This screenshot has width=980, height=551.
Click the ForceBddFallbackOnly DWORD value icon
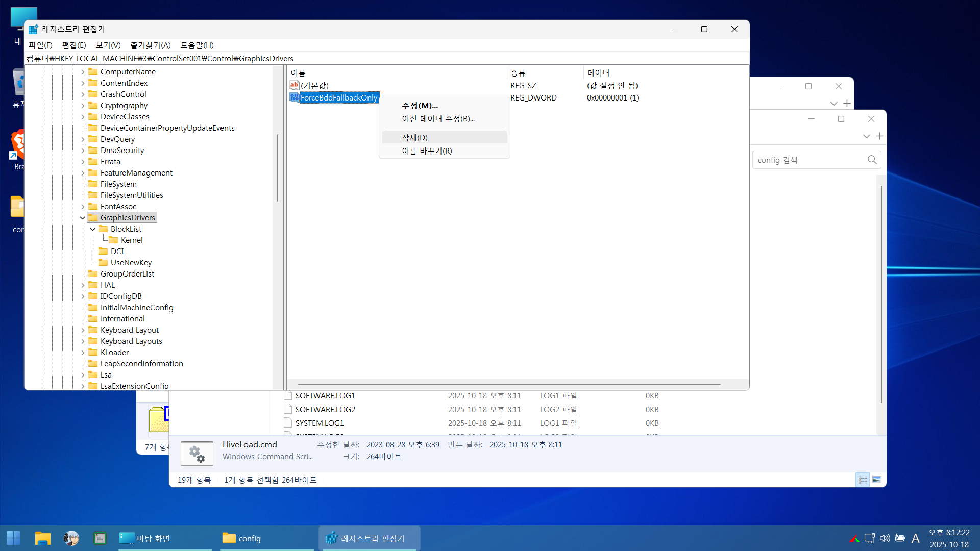pos(294,97)
